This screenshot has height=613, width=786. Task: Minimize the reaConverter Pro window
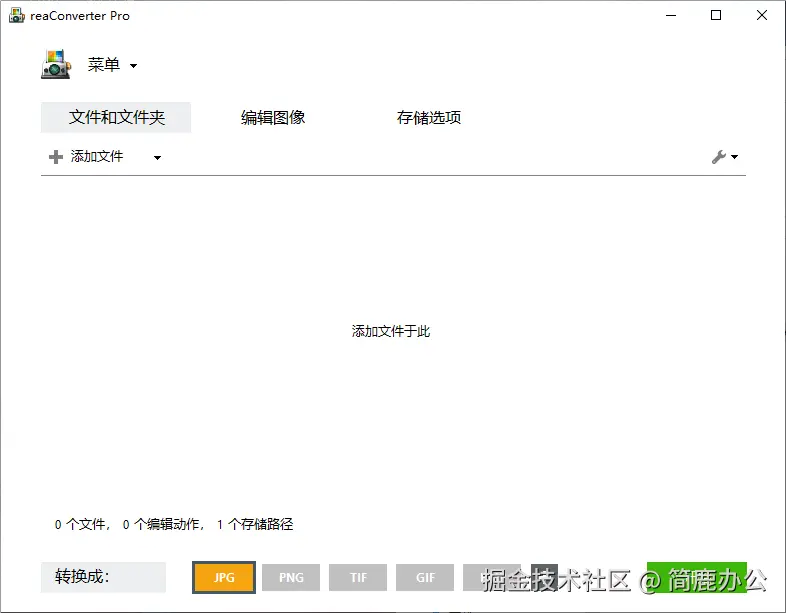point(671,16)
